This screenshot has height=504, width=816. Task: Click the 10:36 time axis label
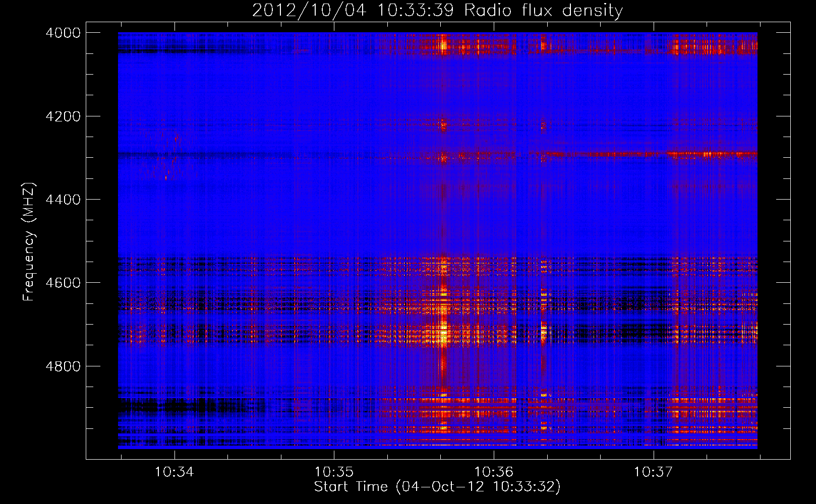coord(494,472)
